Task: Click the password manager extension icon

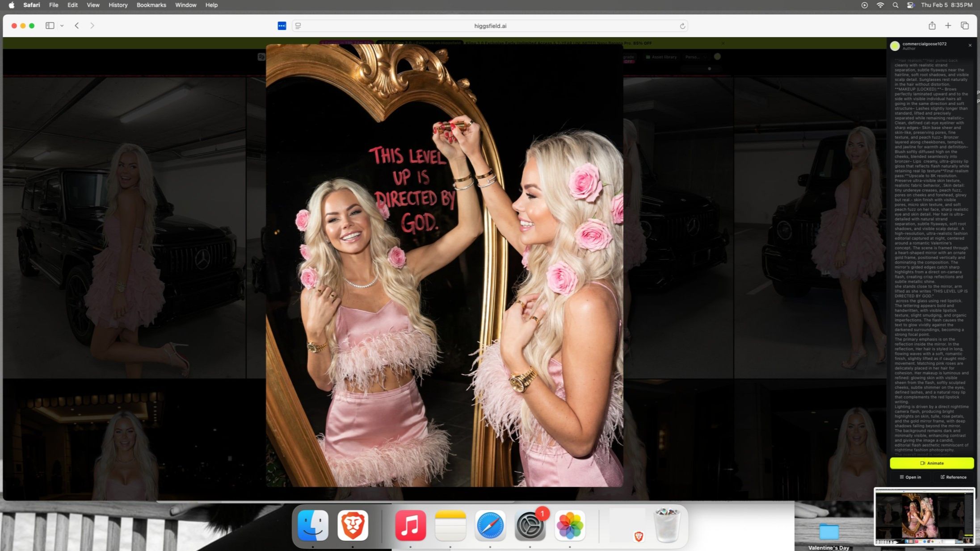Action: coord(282,26)
